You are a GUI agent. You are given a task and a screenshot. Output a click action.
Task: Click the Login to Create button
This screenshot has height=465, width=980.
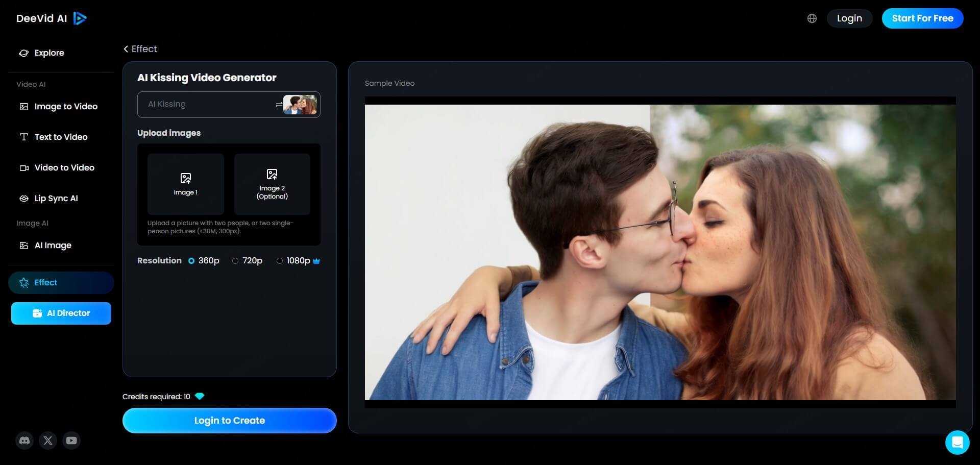pyautogui.click(x=229, y=420)
